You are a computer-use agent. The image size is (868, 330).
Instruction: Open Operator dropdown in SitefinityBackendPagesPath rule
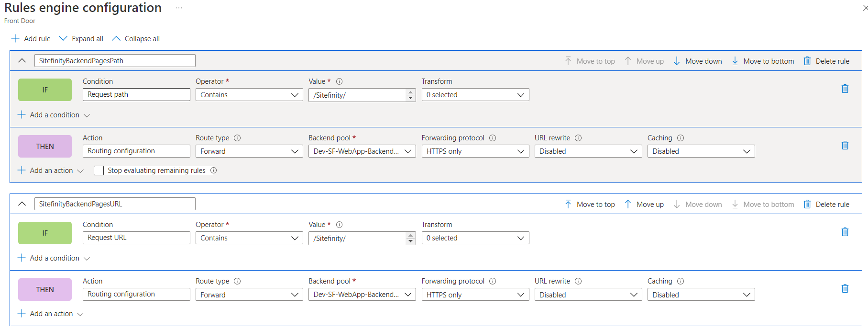[249, 95]
